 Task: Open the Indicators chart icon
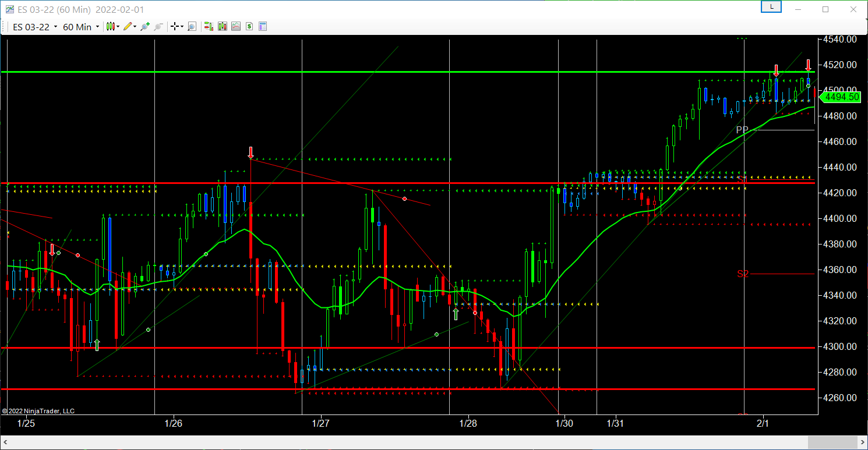pos(235,26)
